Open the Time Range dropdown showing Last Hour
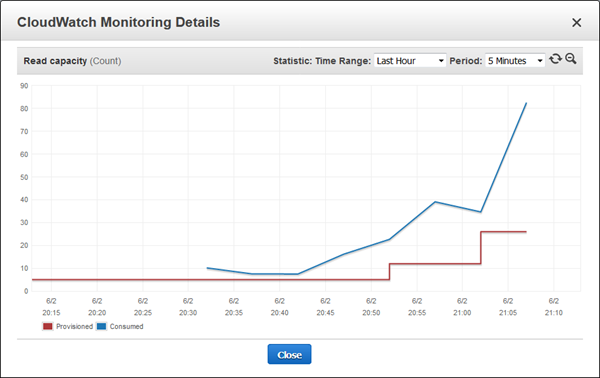Screen dimensions: 600x378 pos(410,60)
